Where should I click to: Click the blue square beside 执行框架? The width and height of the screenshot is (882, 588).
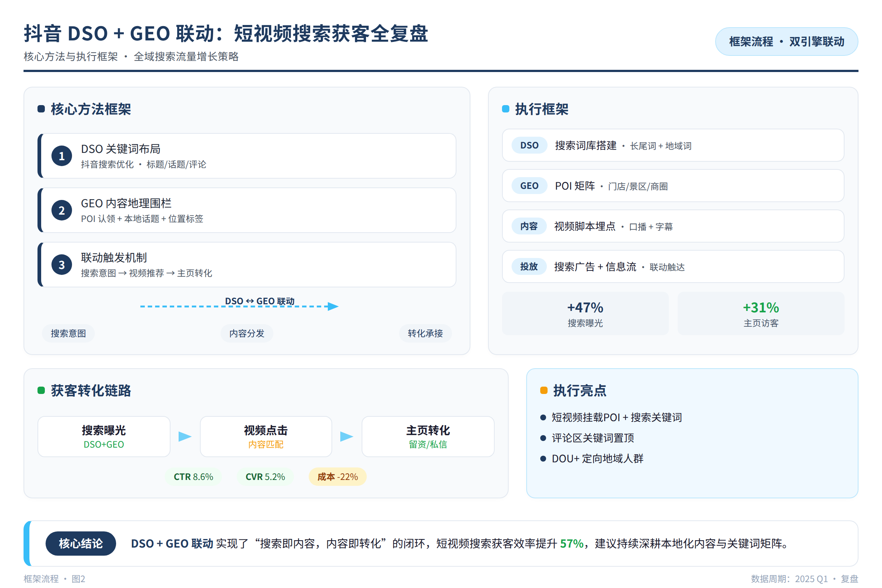click(506, 109)
